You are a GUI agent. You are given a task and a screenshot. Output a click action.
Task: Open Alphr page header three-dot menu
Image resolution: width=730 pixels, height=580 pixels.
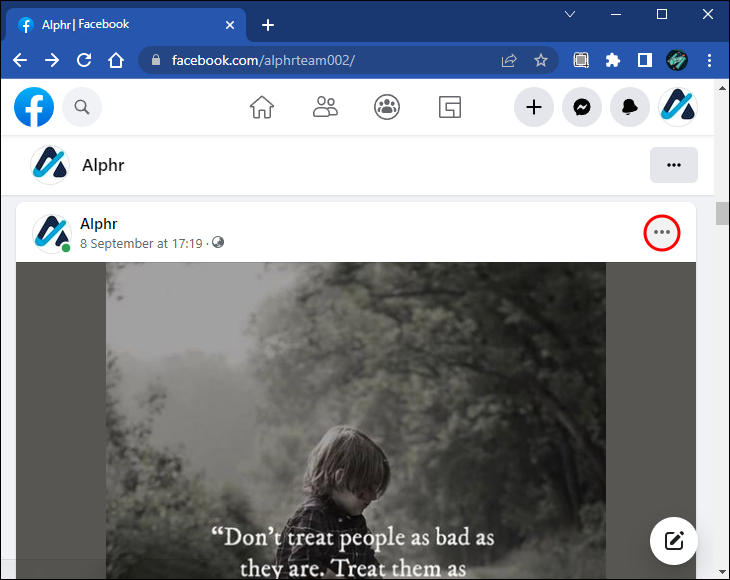pos(674,165)
